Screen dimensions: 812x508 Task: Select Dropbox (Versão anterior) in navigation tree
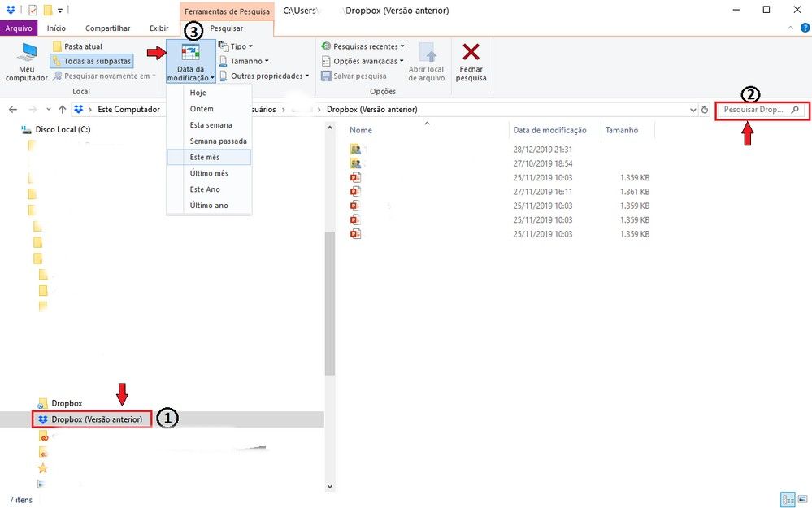[x=96, y=419]
